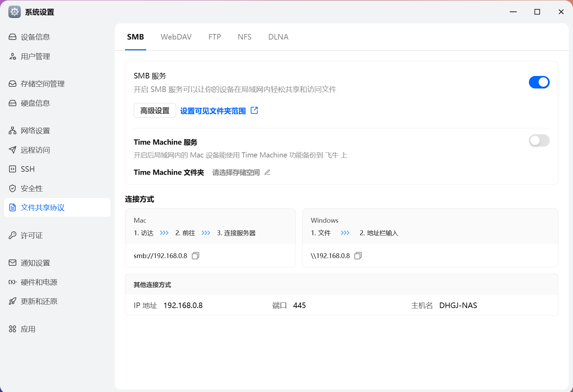
Task: Open the NFS tab
Action: click(244, 37)
